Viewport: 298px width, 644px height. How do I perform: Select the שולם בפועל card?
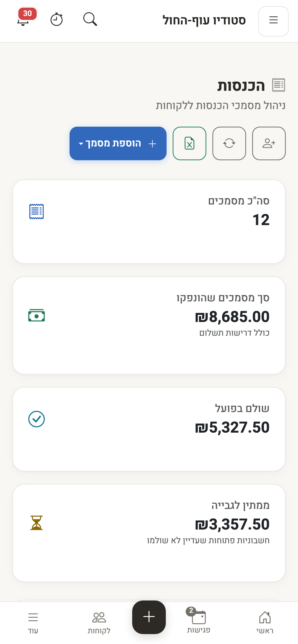tap(149, 429)
